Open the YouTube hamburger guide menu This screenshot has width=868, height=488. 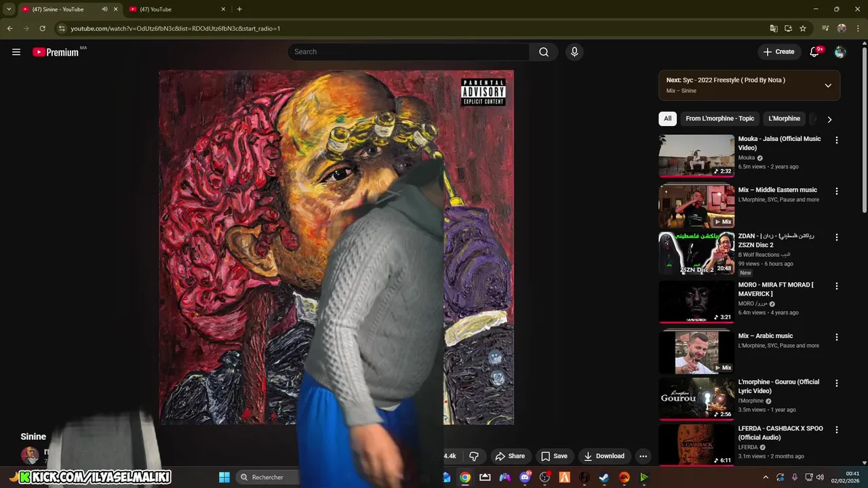(16, 52)
